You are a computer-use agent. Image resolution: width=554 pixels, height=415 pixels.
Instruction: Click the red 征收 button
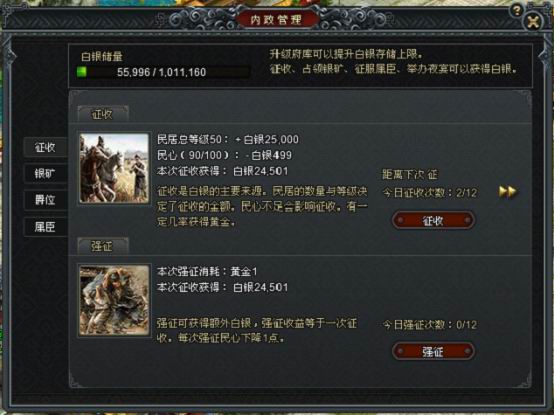[433, 221]
